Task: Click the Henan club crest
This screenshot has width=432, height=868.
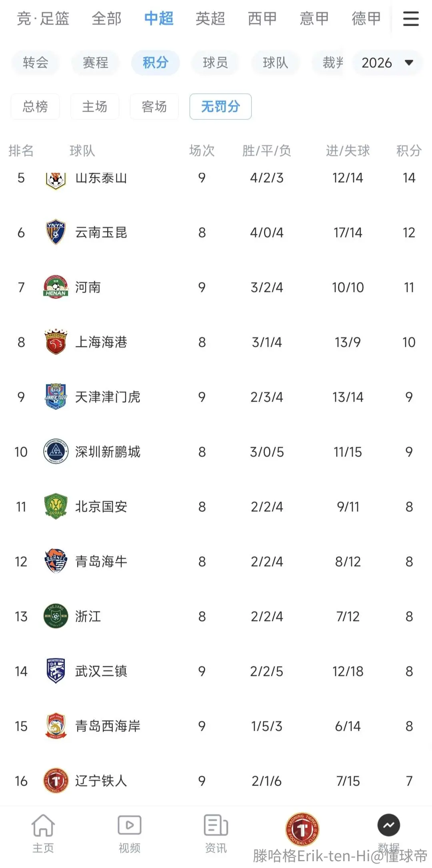Action: pos(56,287)
